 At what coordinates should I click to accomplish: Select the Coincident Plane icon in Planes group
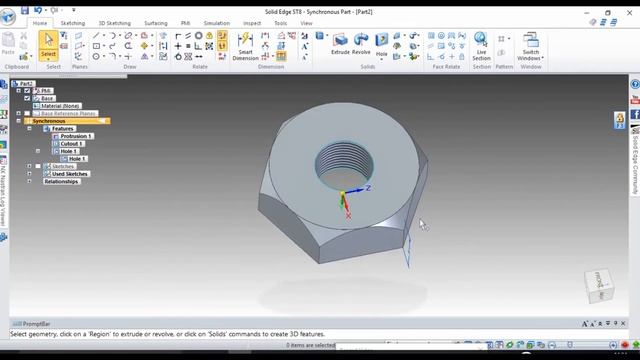[78, 36]
